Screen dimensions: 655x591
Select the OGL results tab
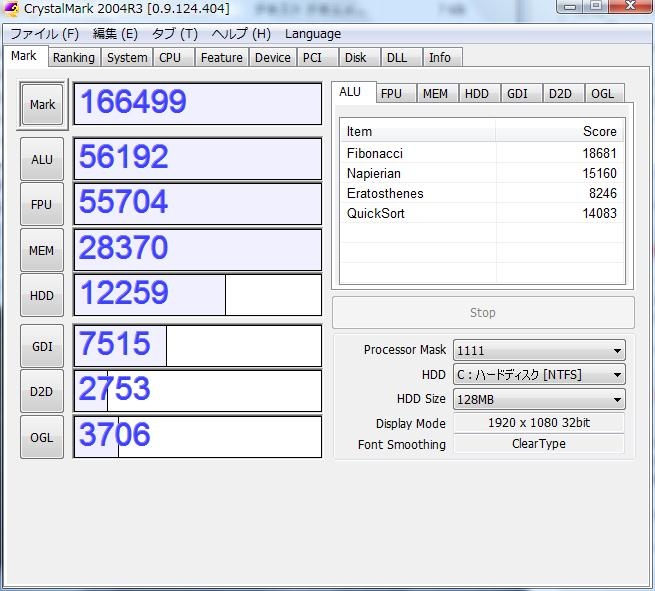point(603,93)
